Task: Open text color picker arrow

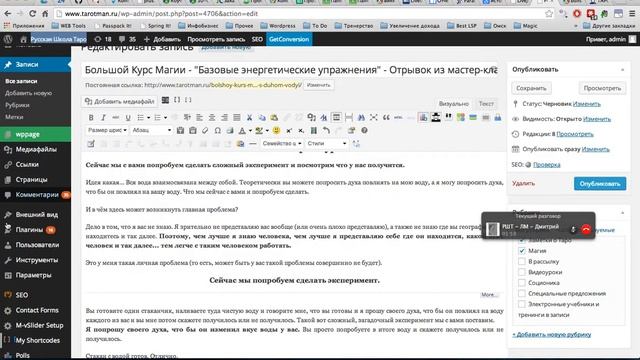Action: click(250, 131)
